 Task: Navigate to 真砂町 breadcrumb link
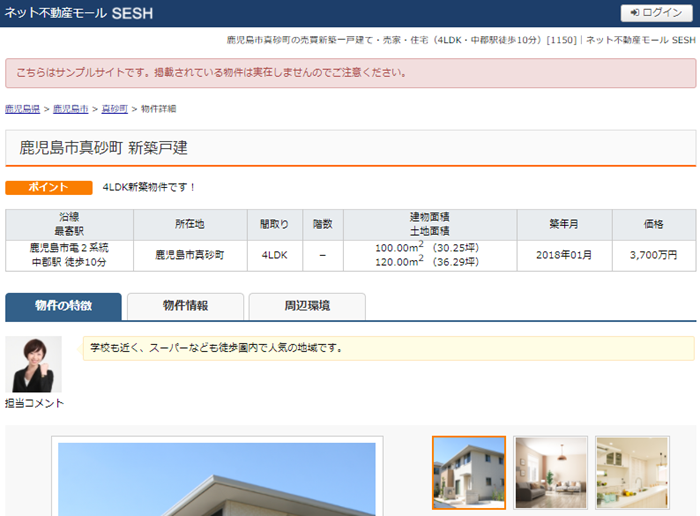[114, 108]
